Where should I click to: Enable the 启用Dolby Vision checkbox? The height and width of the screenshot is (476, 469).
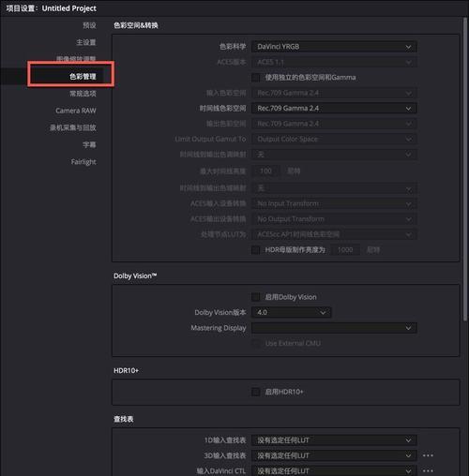(x=255, y=297)
